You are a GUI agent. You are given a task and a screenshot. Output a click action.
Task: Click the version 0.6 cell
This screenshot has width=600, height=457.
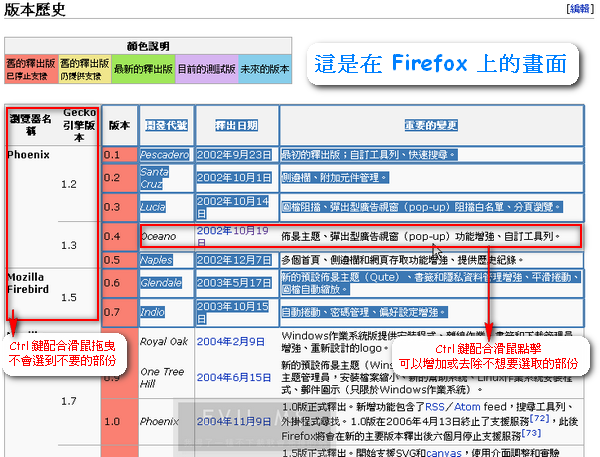119,283
